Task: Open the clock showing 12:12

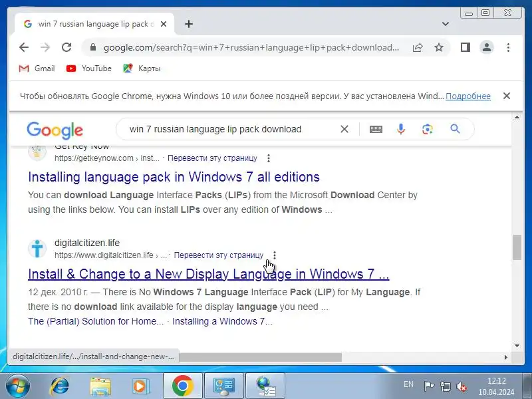Action: click(496, 386)
